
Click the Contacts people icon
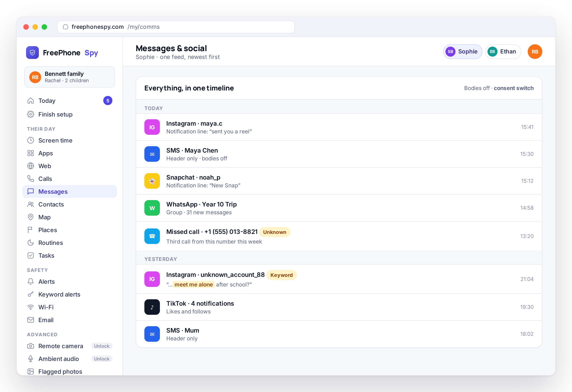pos(31,204)
